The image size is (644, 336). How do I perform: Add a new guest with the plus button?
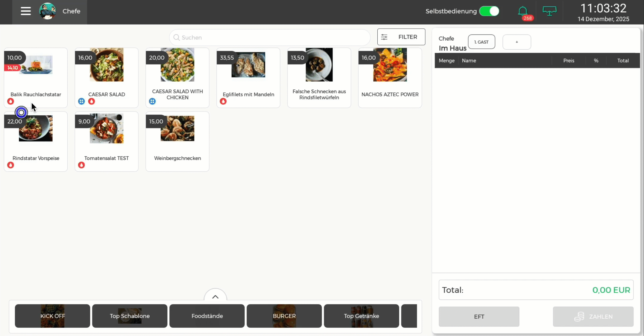click(x=517, y=42)
